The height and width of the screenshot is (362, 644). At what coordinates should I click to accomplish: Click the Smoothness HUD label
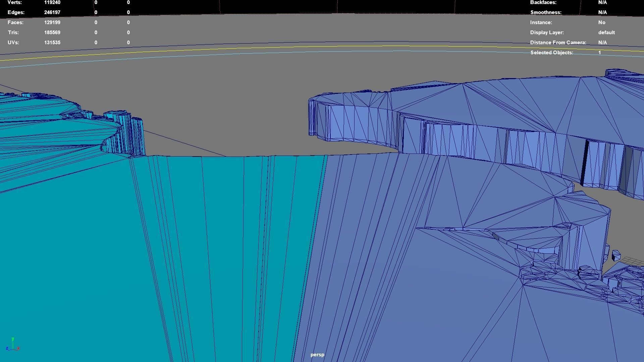[546, 12]
